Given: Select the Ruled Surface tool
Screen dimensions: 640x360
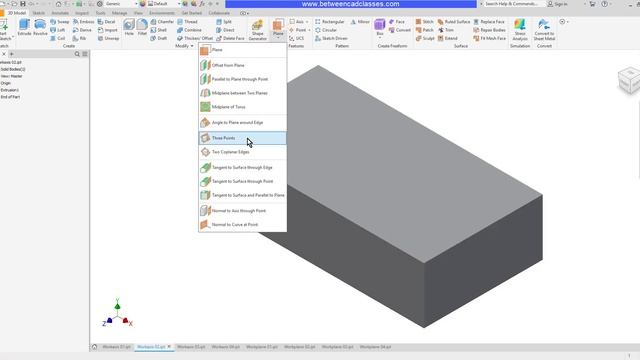Looking at the screenshot, I should pos(454,22).
